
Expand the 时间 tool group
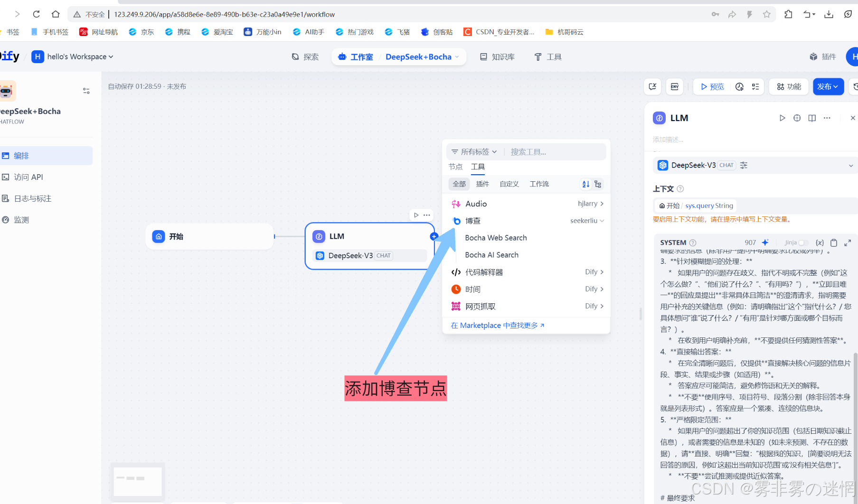526,289
